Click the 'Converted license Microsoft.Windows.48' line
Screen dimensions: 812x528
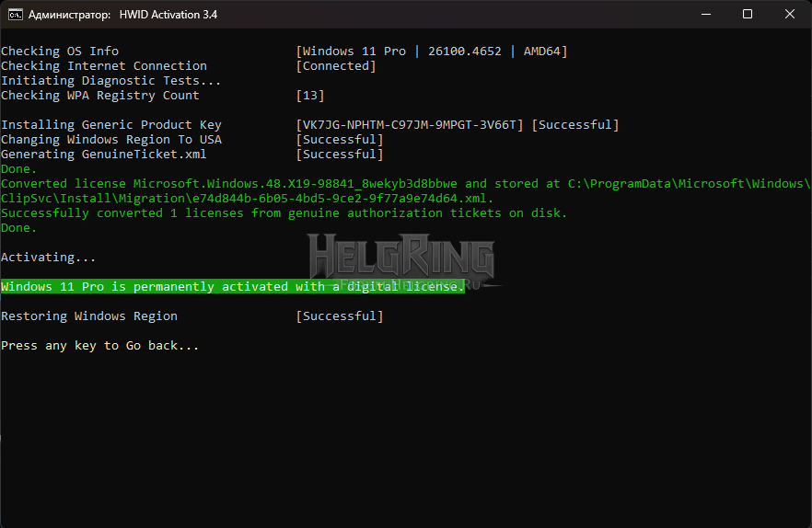405,184
